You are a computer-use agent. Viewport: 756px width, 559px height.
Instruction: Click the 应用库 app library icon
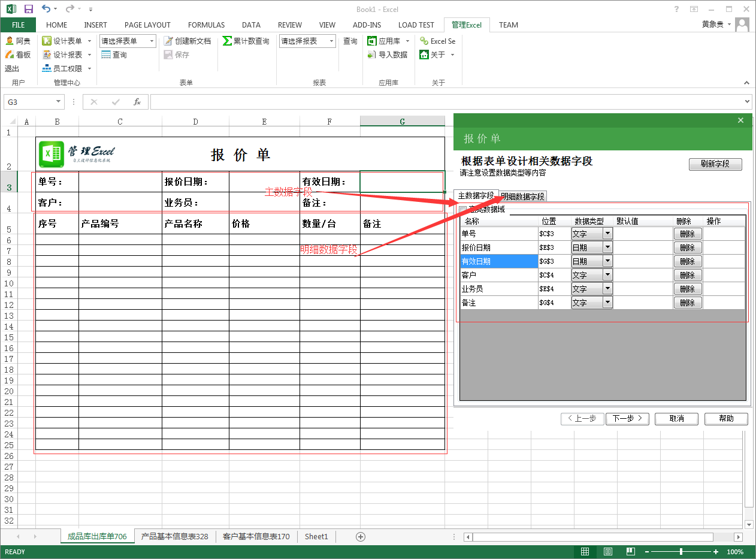coord(371,41)
